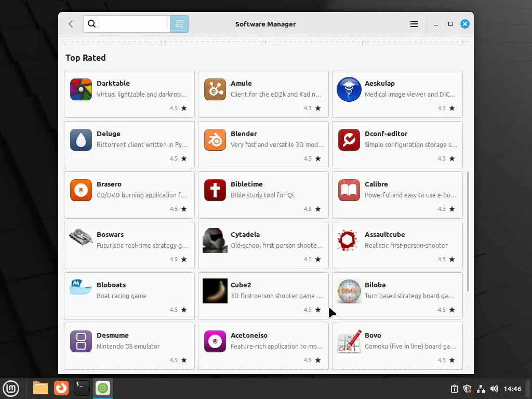Click the Cytadela game icon
532x399 pixels.
coord(215,241)
